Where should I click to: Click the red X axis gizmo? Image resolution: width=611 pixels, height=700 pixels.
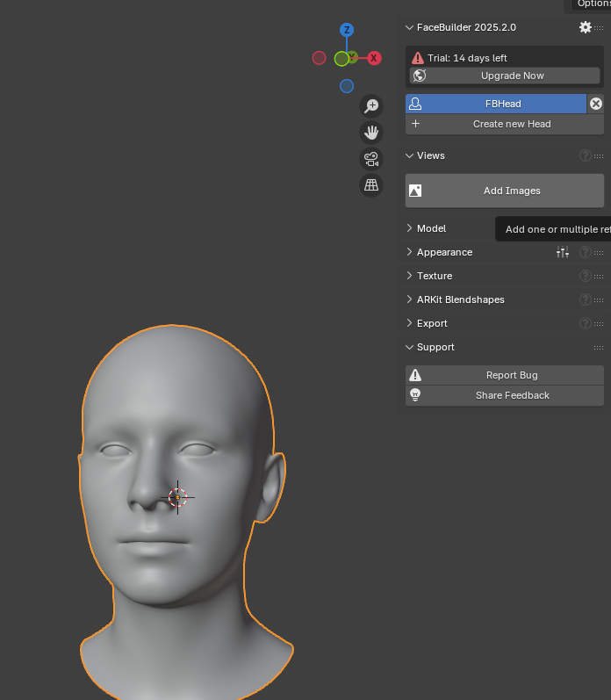point(374,58)
